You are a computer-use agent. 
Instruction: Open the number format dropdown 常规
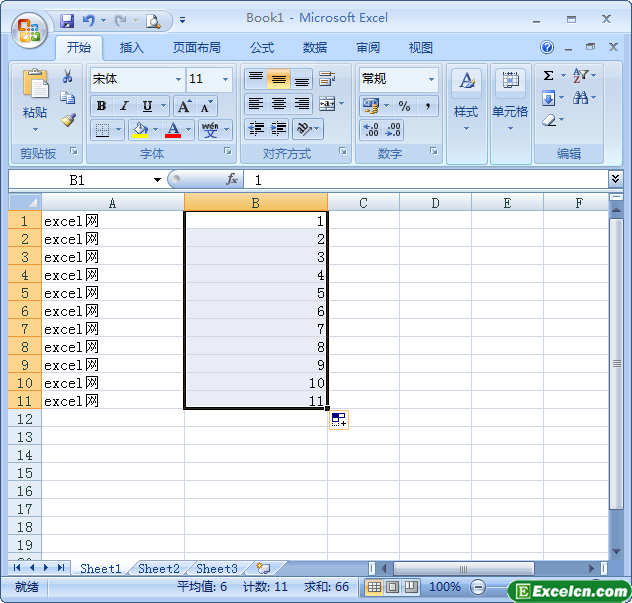click(431, 79)
